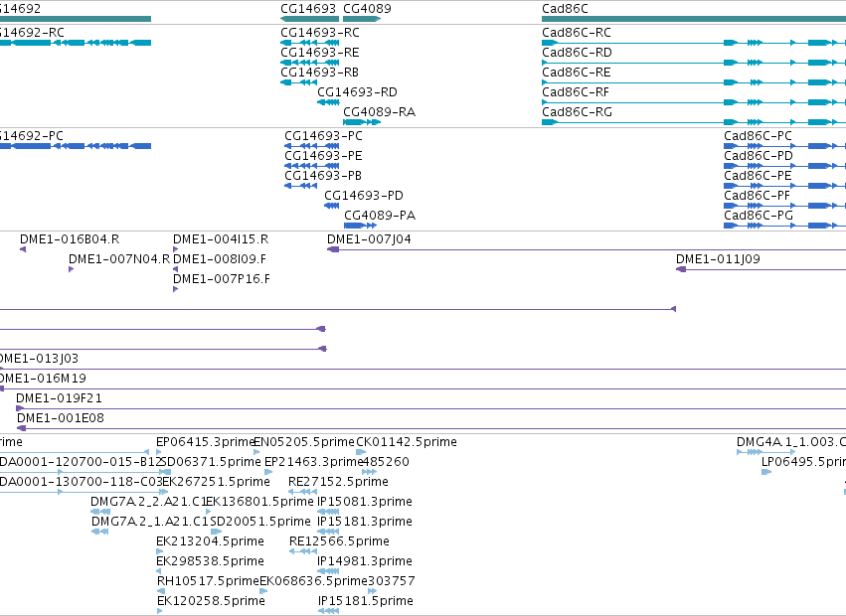This screenshot has height=616, width=846.
Task: Click the CG4089-RA transcript label
Action: 380,112
